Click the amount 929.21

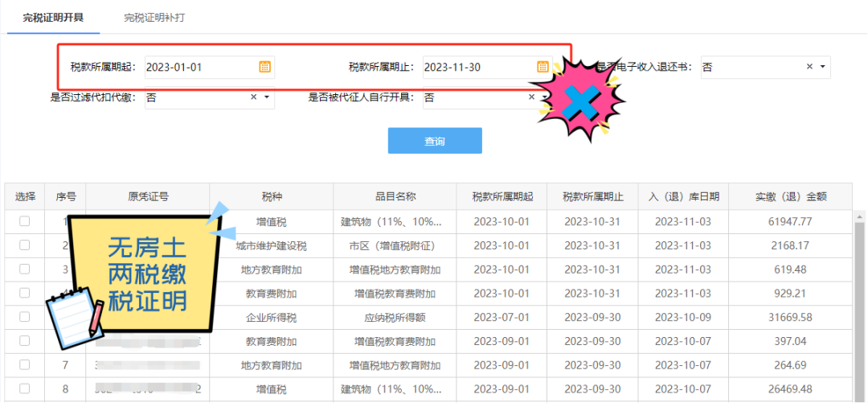pos(790,294)
